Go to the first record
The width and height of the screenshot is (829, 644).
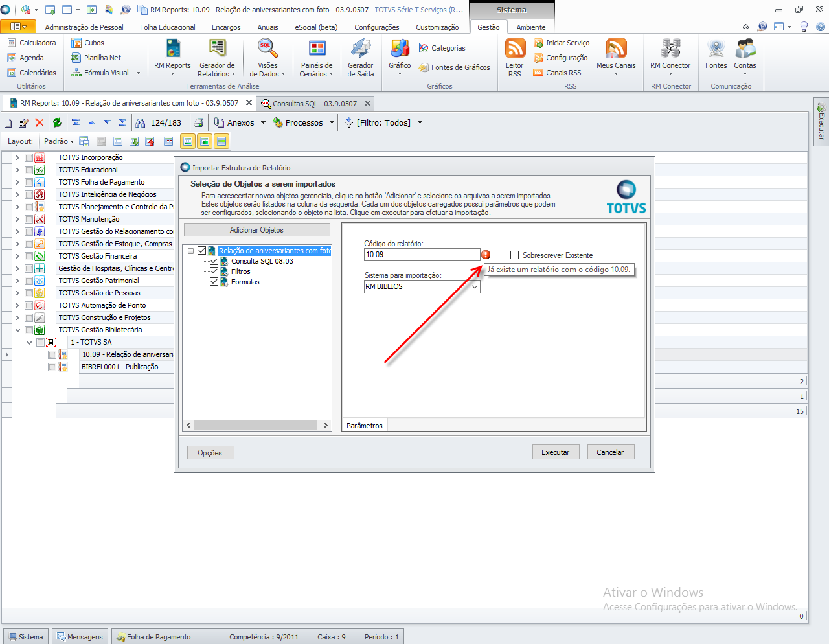click(x=76, y=122)
